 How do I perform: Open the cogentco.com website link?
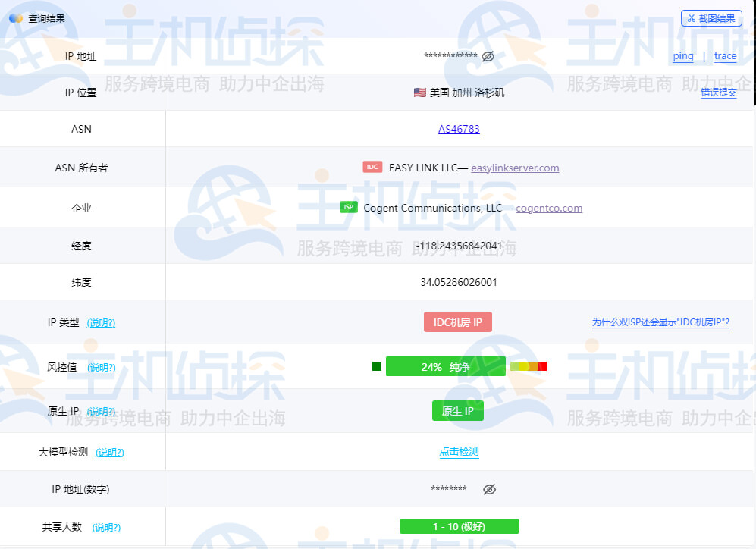[x=548, y=208]
